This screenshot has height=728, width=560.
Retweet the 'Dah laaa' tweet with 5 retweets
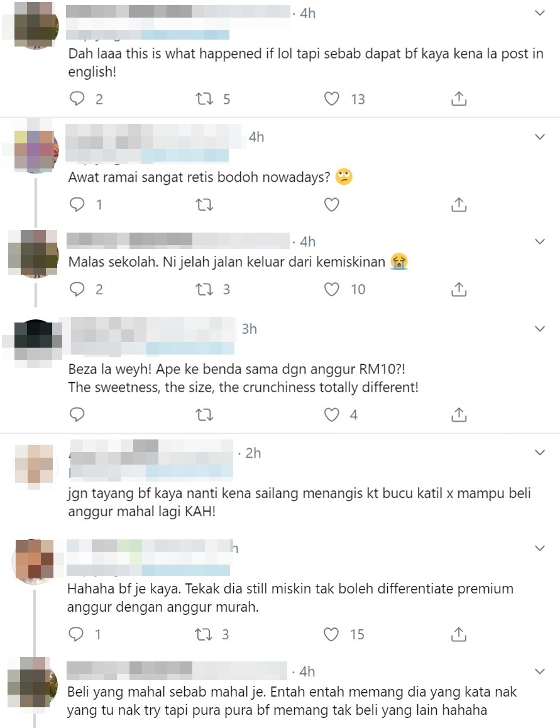(x=204, y=99)
